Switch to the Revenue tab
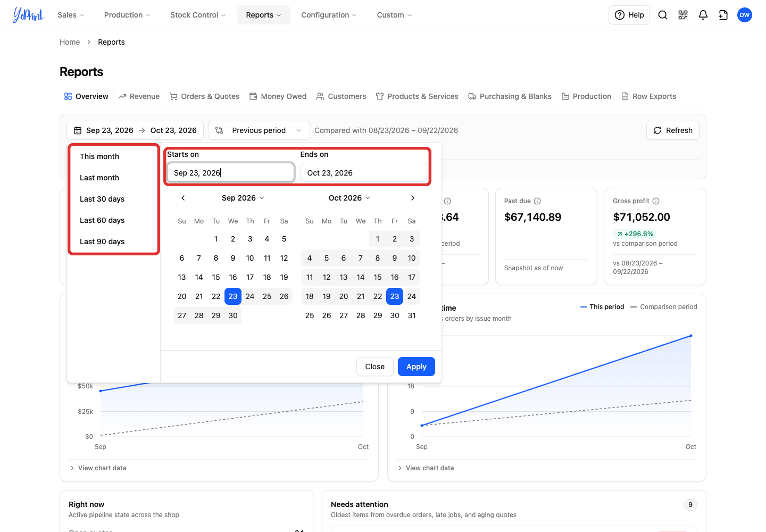This screenshot has width=766, height=532. pos(139,96)
